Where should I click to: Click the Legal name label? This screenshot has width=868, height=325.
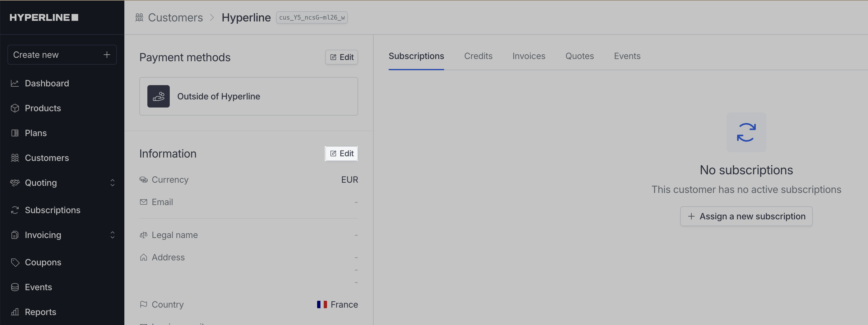(x=174, y=235)
